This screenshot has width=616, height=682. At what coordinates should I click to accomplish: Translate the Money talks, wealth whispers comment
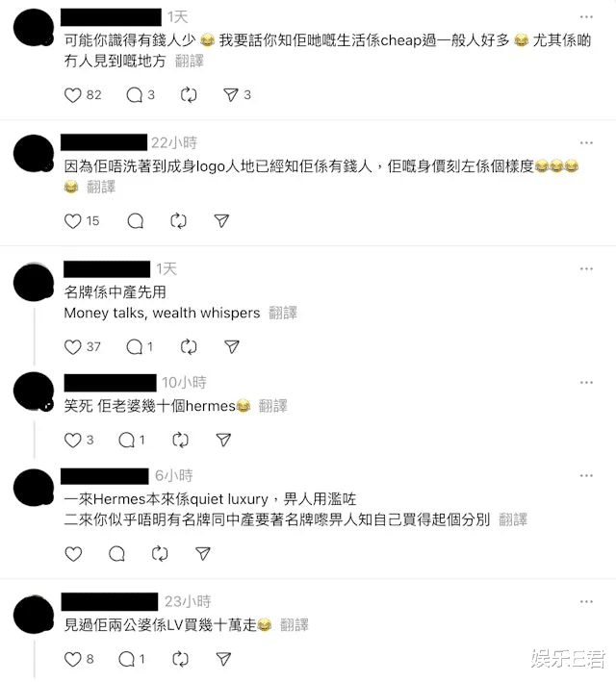pos(283,313)
